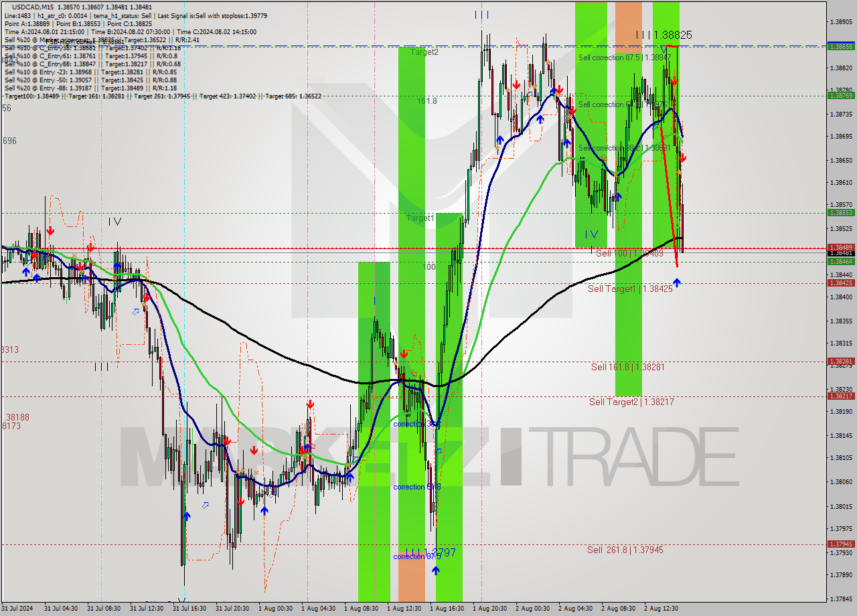Click the '1 Aug 08:30' time axis label
The width and height of the screenshot is (857, 616).
(x=361, y=609)
